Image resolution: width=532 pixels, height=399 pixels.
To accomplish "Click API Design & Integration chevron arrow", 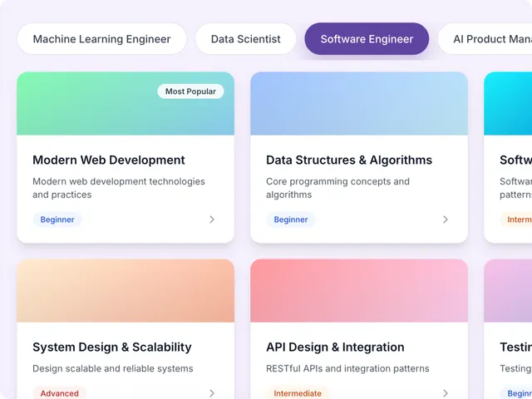I will (x=446, y=393).
